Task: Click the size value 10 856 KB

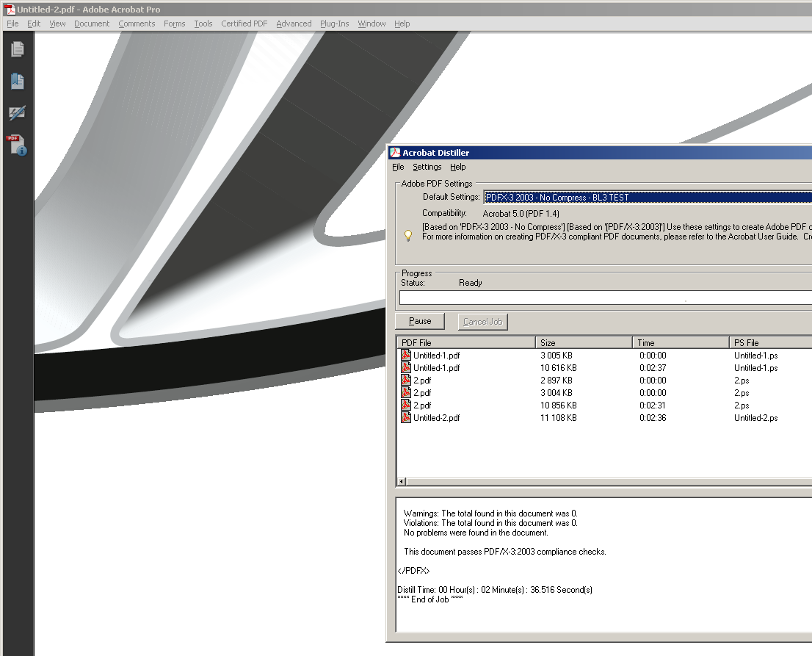Action: (558, 406)
